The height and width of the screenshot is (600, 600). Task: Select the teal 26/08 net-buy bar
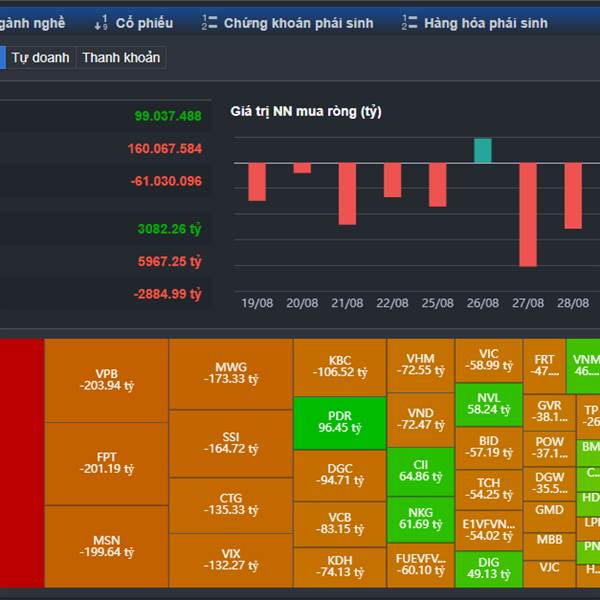(x=483, y=151)
